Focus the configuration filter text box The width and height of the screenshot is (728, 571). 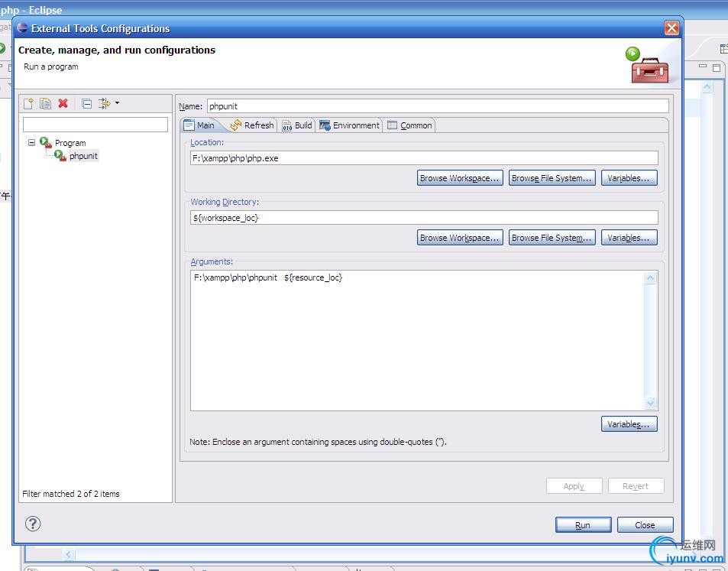coord(95,125)
